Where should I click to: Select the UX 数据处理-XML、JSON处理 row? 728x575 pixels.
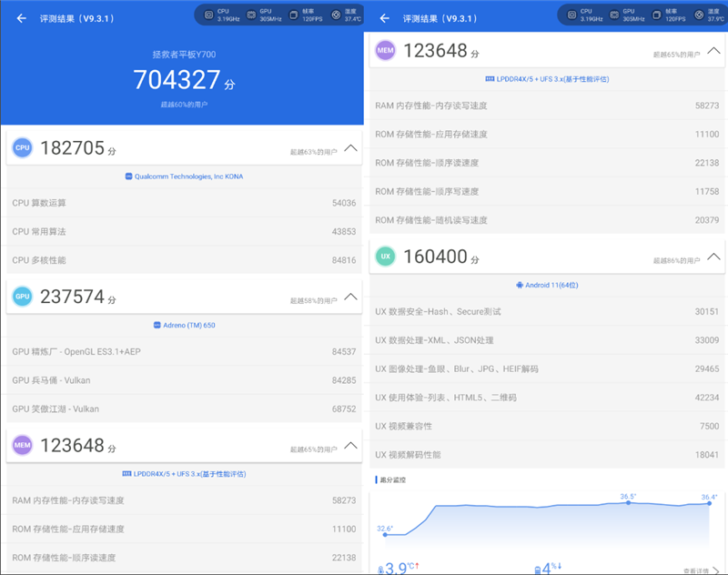(x=548, y=340)
